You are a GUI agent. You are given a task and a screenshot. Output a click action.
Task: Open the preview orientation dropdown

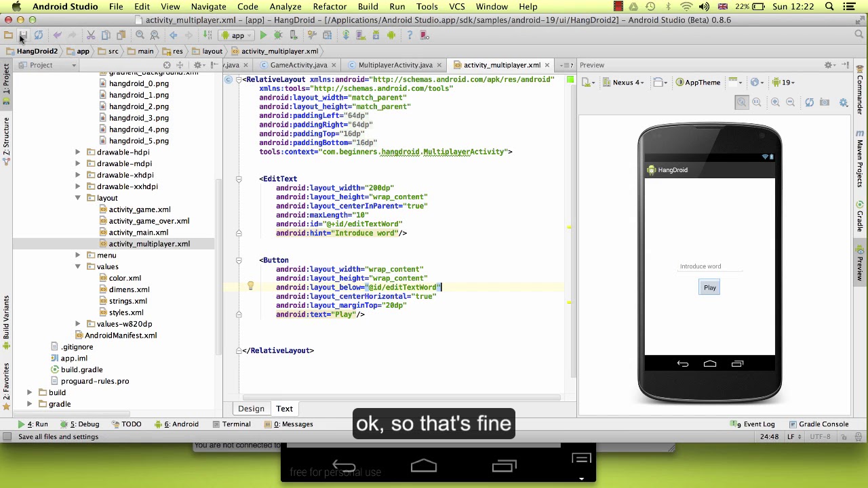660,83
